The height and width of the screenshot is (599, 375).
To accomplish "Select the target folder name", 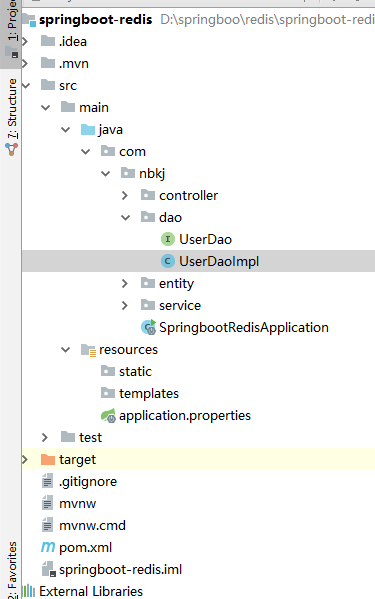I will [77, 460].
